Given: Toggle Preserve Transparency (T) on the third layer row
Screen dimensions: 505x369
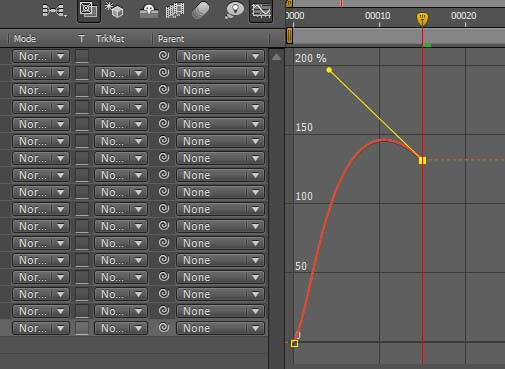Looking at the screenshot, I should 82,90.
